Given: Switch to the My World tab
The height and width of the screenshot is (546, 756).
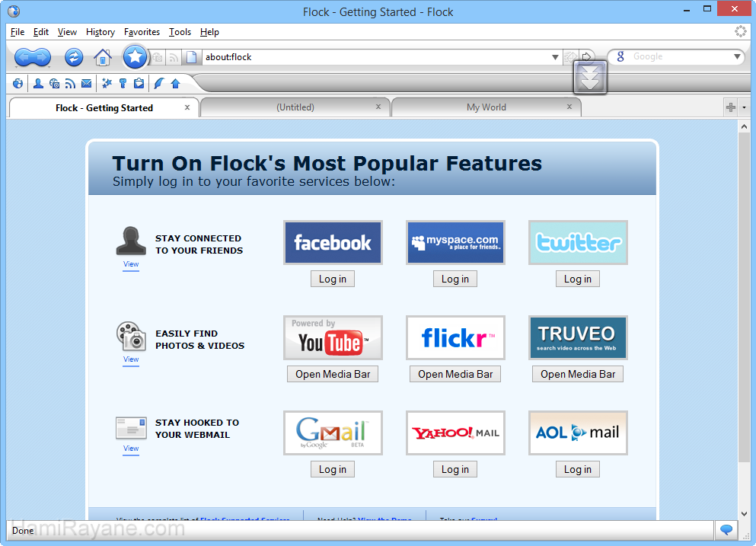Looking at the screenshot, I should (486, 107).
